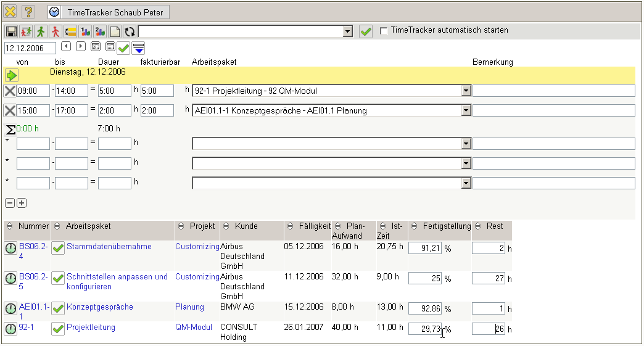The height and width of the screenshot is (346, 644).
Task: Click the clock icon for BS06.2-4
Action: click(x=10, y=248)
